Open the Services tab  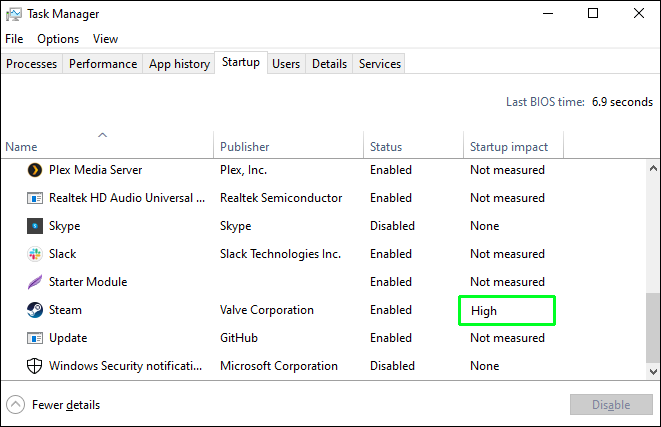pyautogui.click(x=380, y=64)
